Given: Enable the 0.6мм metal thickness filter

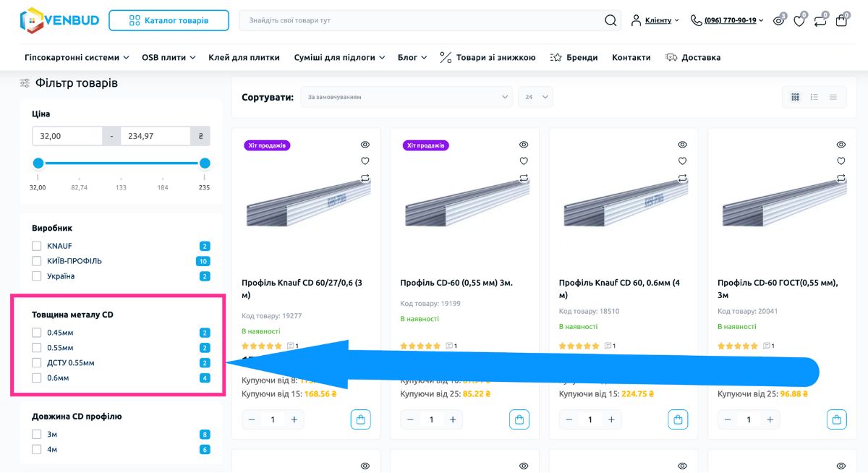Looking at the screenshot, I should point(37,378).
